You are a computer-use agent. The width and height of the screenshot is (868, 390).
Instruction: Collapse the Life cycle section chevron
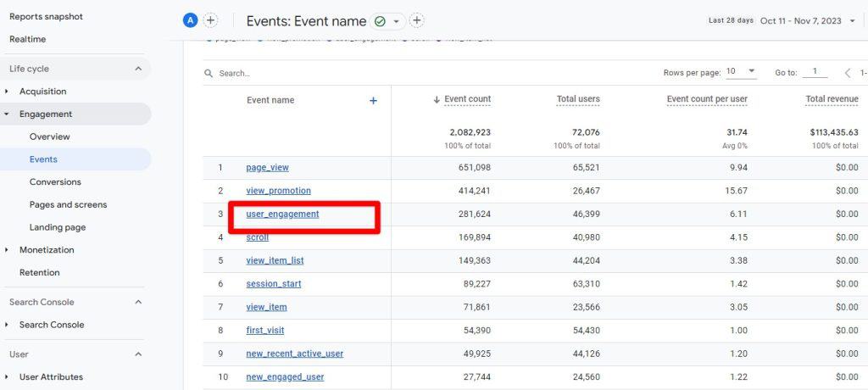pyautogui.click(x=138, y=69)
